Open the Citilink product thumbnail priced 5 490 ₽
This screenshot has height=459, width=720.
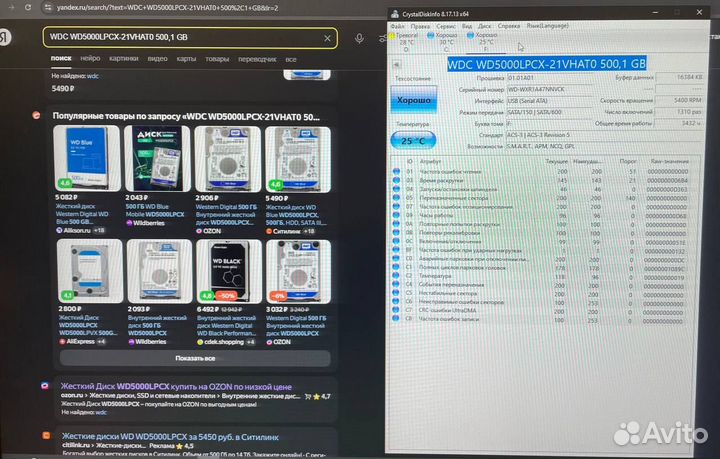(x=298, y=159)
